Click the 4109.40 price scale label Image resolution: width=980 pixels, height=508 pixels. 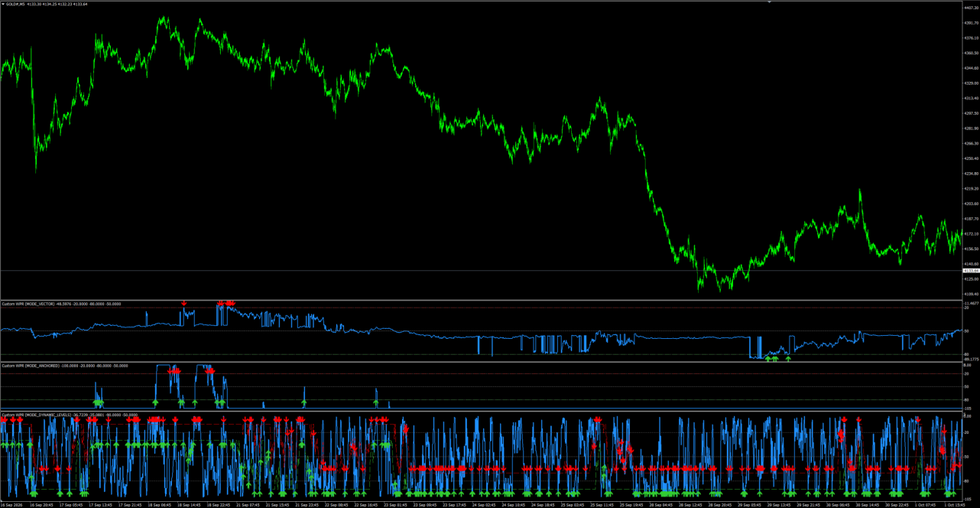(971, 294)
